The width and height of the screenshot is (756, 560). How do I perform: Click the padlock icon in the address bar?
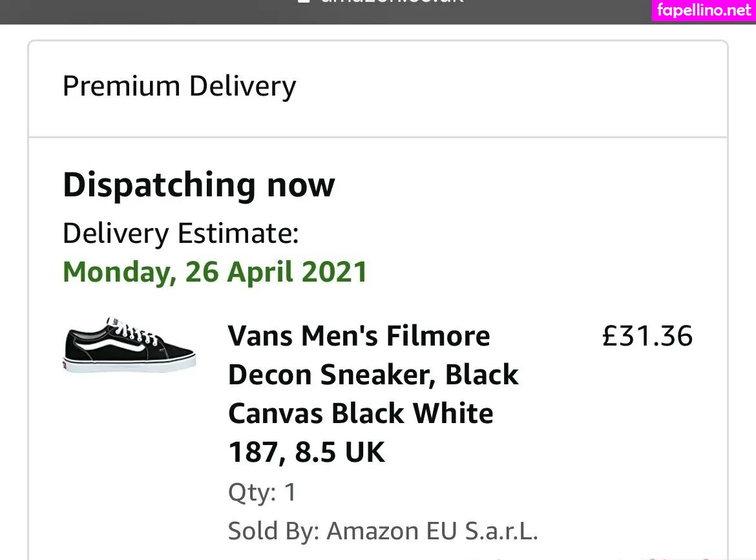pyautogui.click(x=302, y=2)
